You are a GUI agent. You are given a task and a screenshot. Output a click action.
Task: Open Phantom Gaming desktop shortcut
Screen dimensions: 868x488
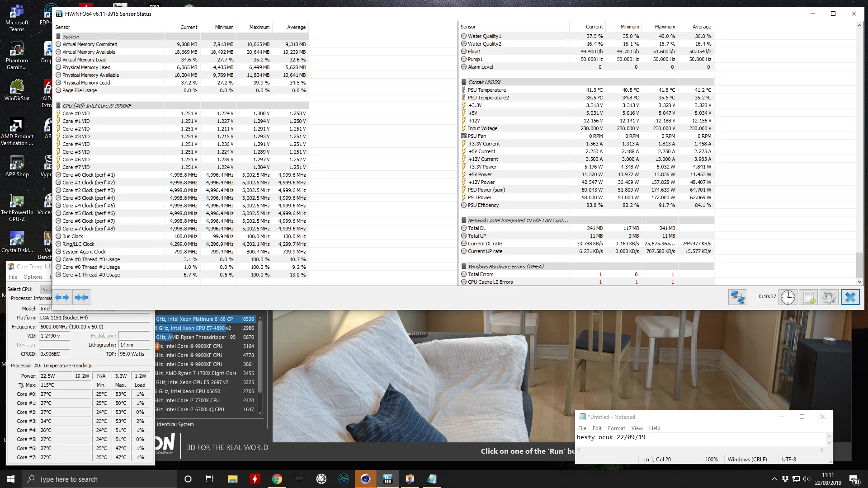click(17, 56)
